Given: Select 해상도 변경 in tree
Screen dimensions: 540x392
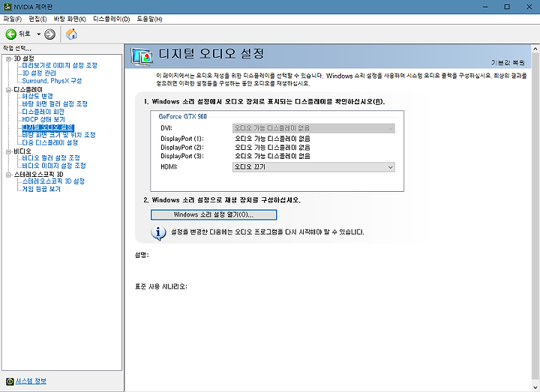Looking at the screenshot, I should pos(37,96).
